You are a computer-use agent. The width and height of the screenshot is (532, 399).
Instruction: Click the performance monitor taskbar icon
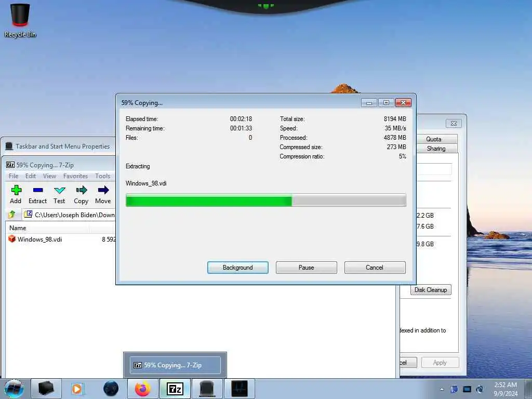coord(240,389)
